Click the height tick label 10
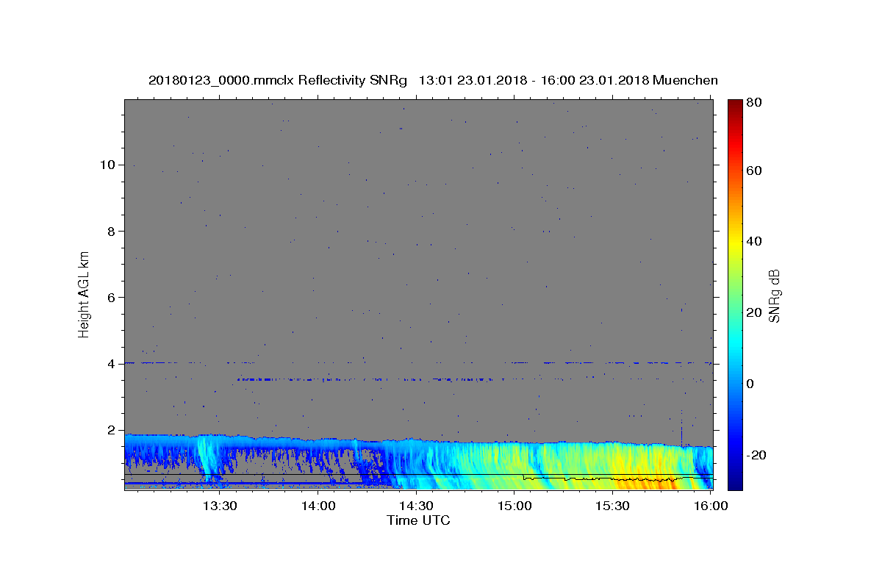The image size is (882, 588). 108,164
